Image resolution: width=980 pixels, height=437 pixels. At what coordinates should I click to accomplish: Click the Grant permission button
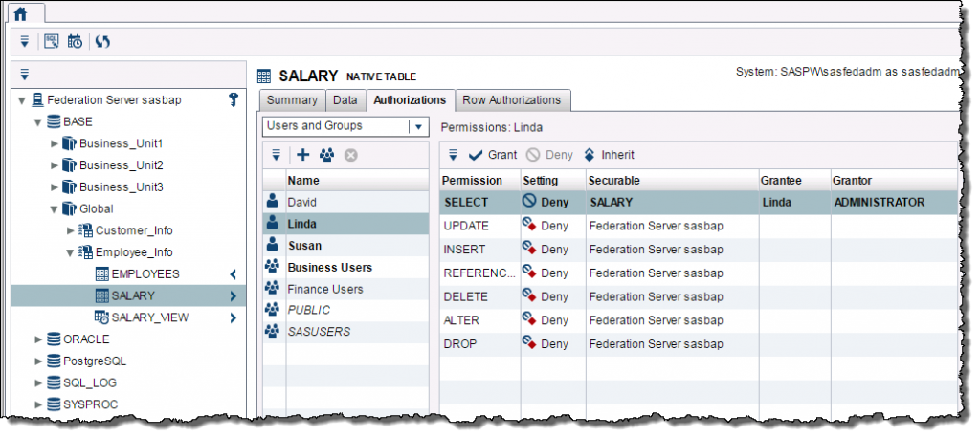493,155
